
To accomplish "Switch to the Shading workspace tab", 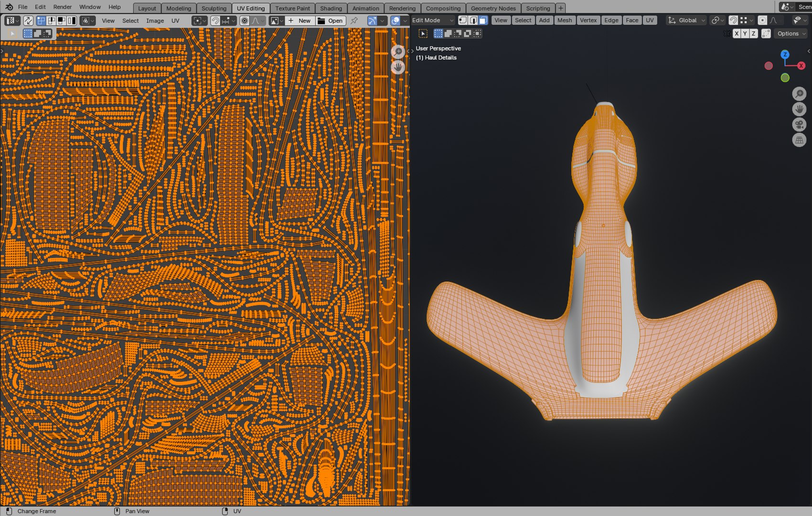I will 331,8.
